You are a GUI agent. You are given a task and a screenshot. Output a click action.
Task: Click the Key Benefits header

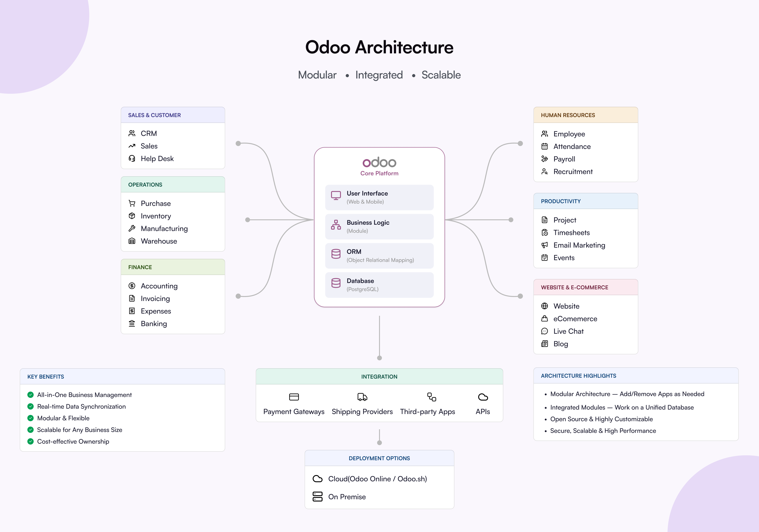122,377
